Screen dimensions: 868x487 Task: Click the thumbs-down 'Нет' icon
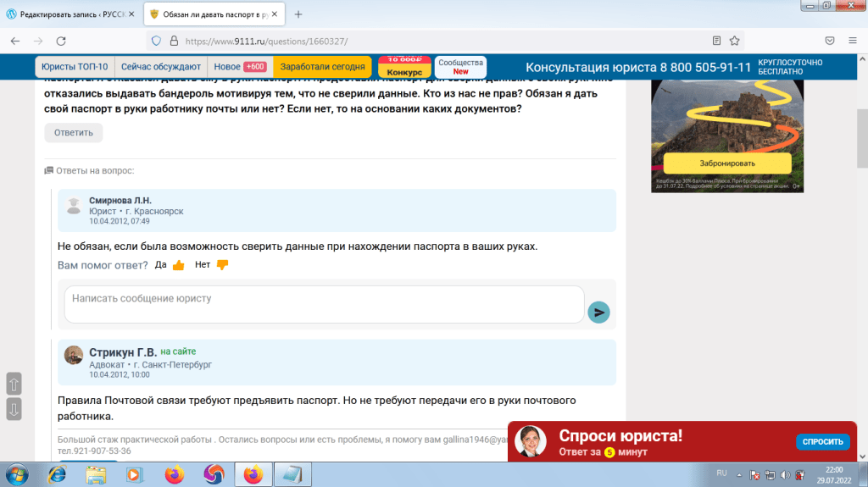tap(223, 265)
